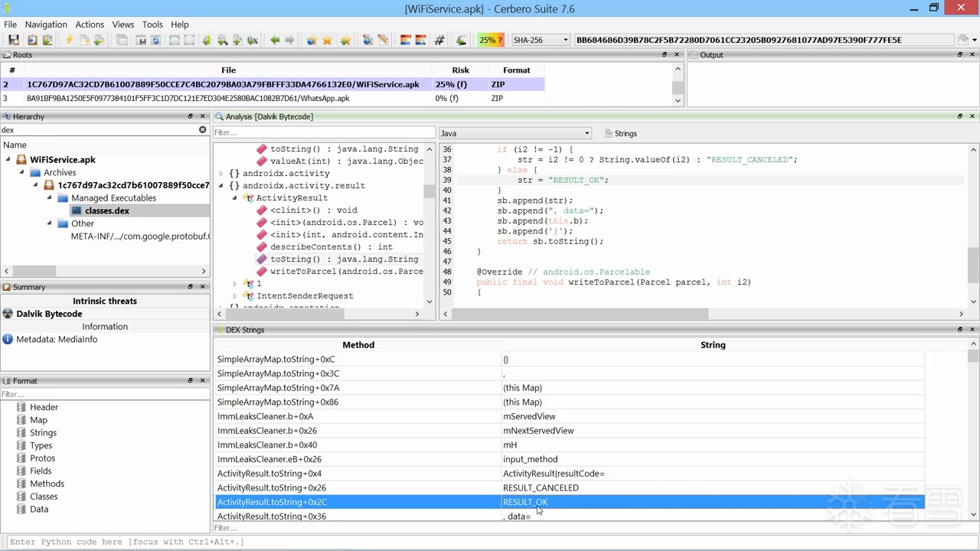Screen dimensions: 980x551
Task: Expand the IntentSenderRequest class node
Action: pyautogui.click(x=235, y=296)
